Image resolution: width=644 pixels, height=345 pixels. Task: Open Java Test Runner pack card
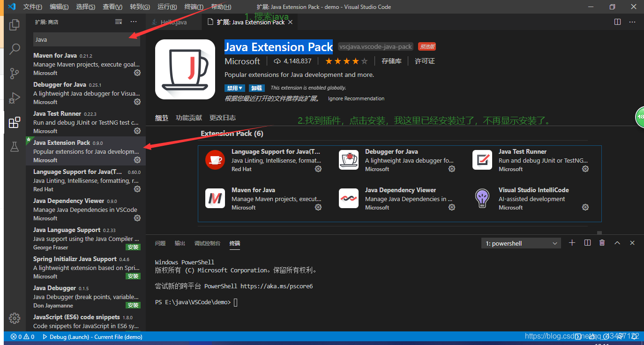[532, 160]
